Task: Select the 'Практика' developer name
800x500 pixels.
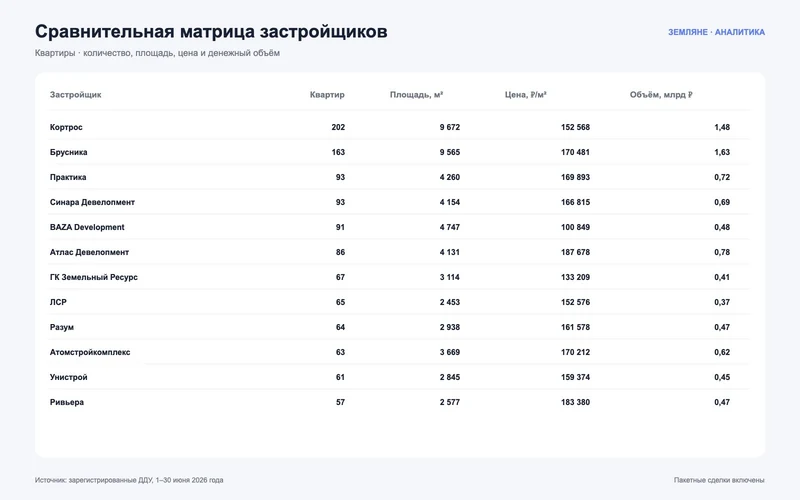Action: (68, 177)
